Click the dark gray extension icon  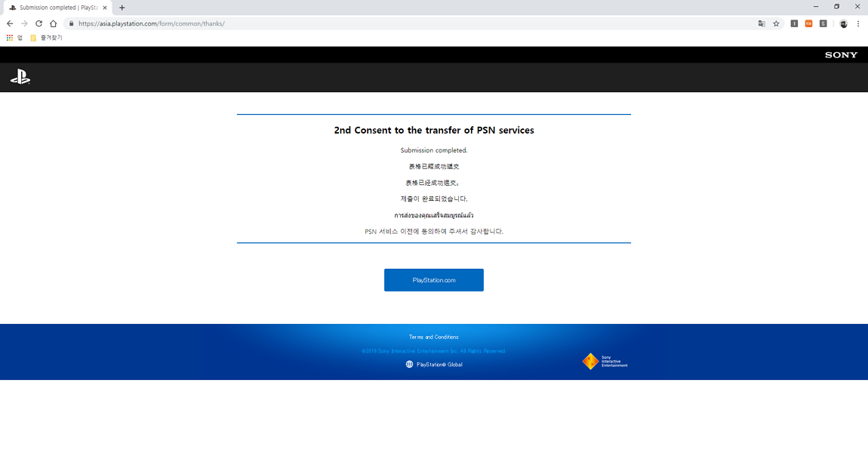(794, 23)
